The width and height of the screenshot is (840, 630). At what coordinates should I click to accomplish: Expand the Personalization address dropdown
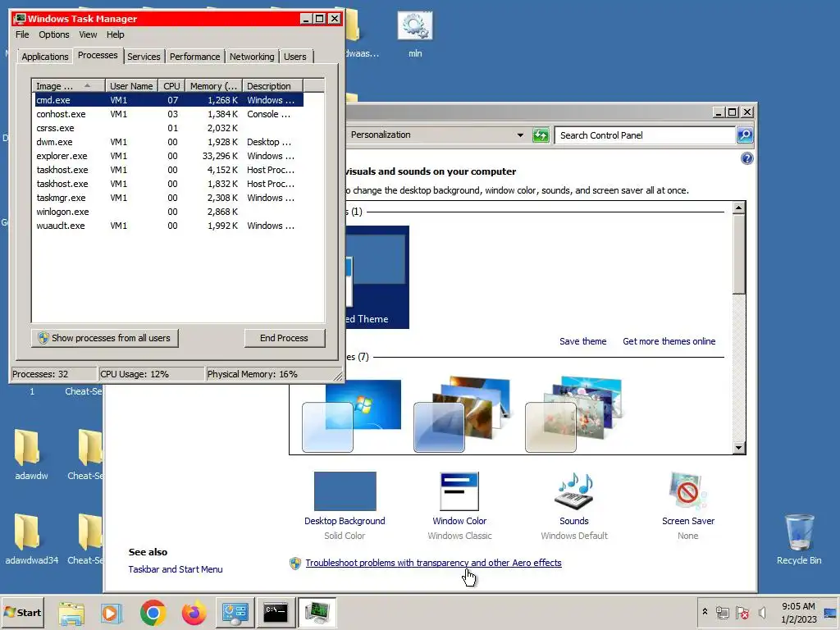point(519,135)
